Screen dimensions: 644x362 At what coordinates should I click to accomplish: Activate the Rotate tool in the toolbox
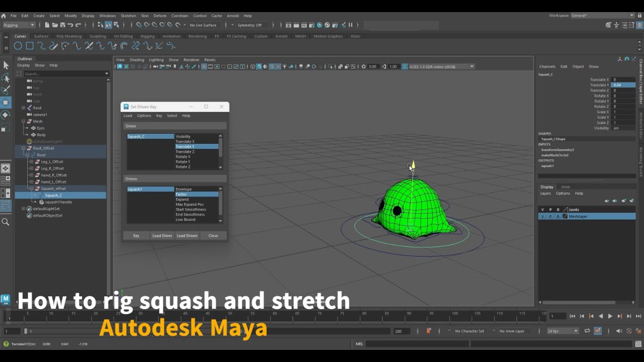click(6, 115)
